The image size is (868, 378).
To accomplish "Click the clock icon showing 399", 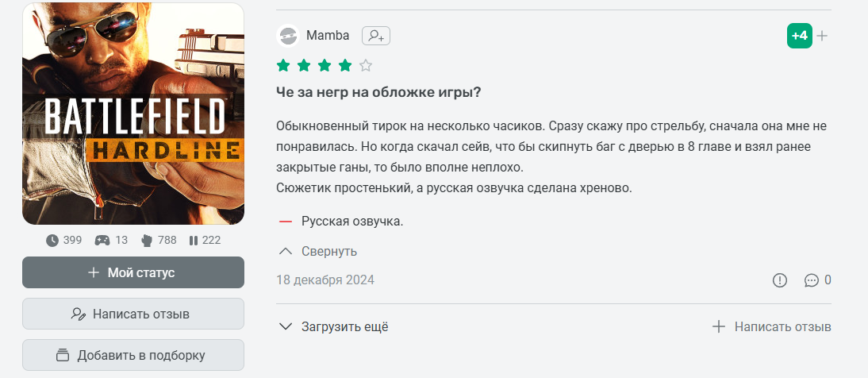I will 52,240.
